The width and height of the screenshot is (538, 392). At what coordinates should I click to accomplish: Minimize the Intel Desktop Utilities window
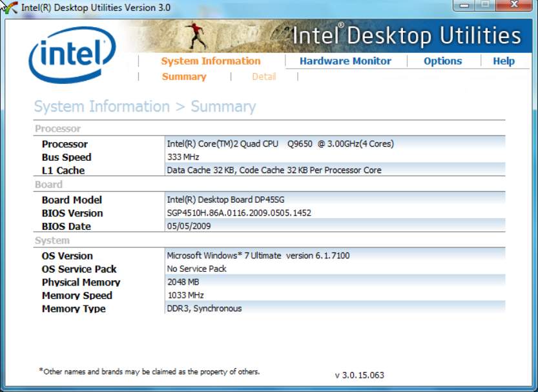464,5
